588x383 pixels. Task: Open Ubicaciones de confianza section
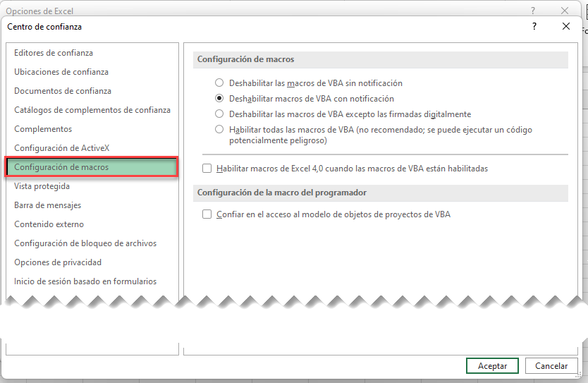coord(92,72)
